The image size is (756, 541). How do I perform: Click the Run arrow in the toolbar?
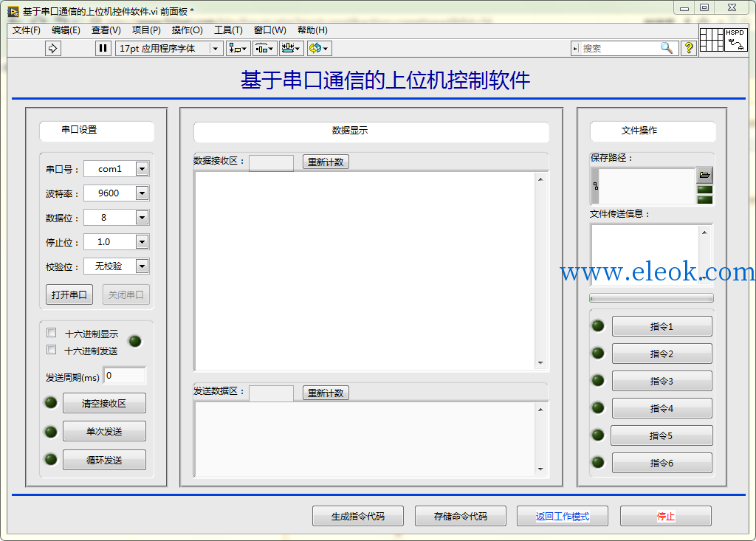coord(53,48)
